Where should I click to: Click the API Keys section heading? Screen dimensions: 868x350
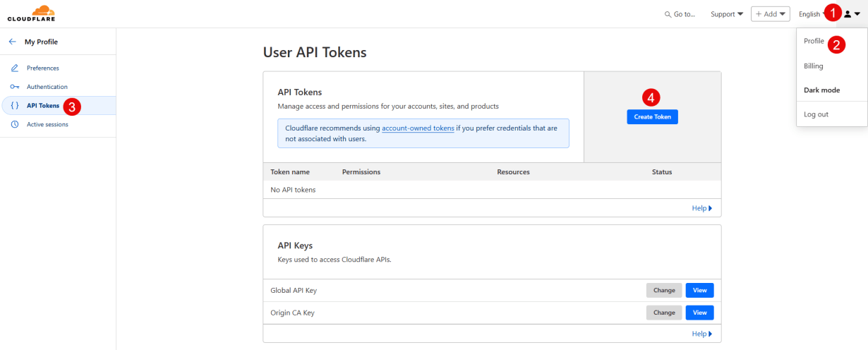[295, 246]
